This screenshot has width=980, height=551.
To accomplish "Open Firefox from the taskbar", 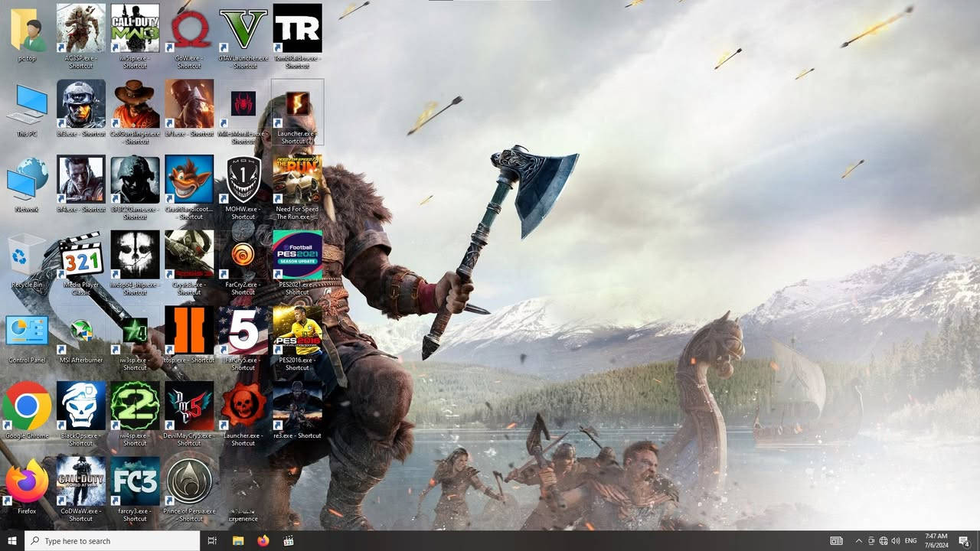I will pyautogui.click(x=263, y=541).
